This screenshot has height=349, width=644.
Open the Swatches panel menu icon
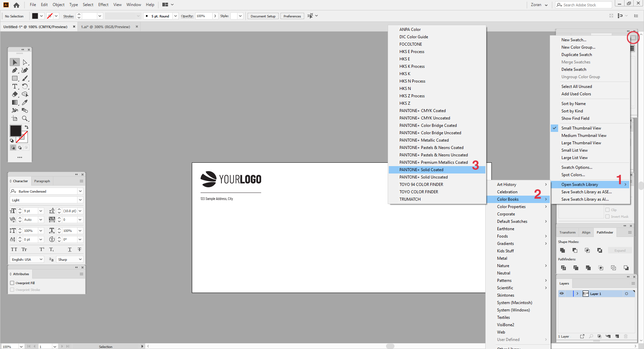633,38
